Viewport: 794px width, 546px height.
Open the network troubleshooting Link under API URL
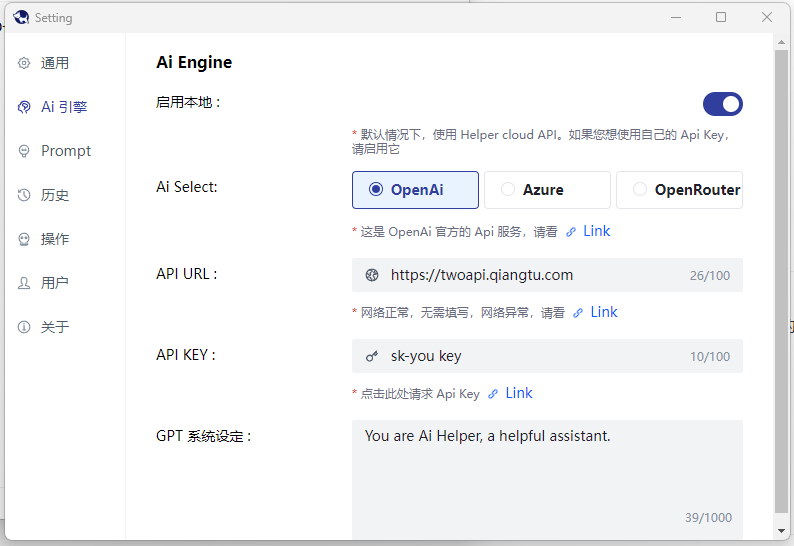point(604,312)
